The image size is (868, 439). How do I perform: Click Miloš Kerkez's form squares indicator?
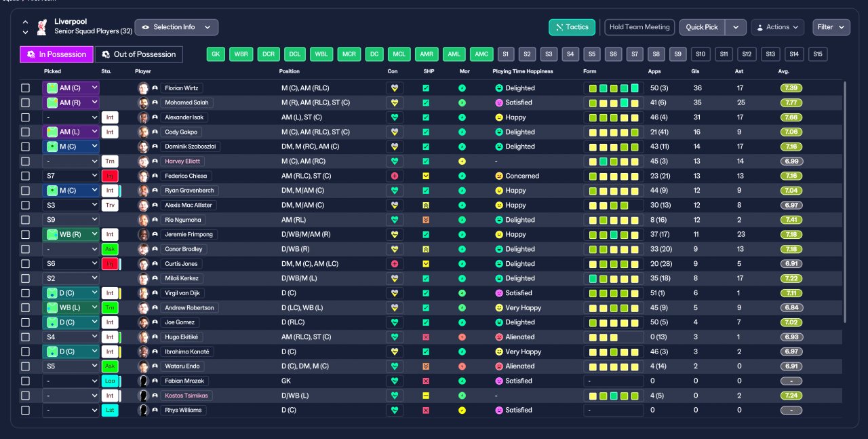[614, 278]
